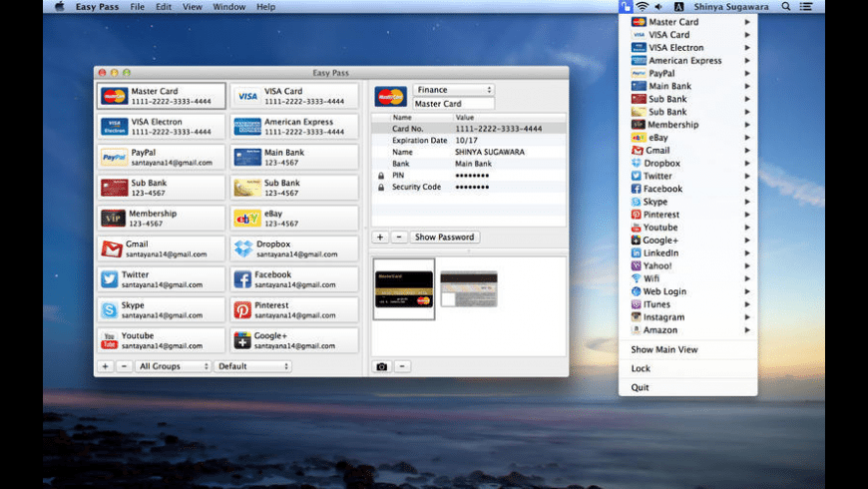Click the Show Password button
Viewport: 868px width, 489px height.
pyautogui.click(x=445, y=238)
